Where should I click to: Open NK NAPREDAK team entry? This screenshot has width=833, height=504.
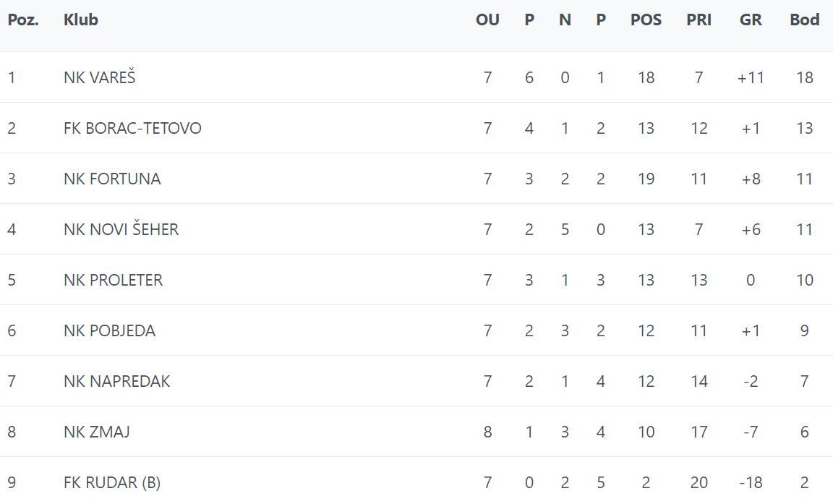tap(116, 381)
